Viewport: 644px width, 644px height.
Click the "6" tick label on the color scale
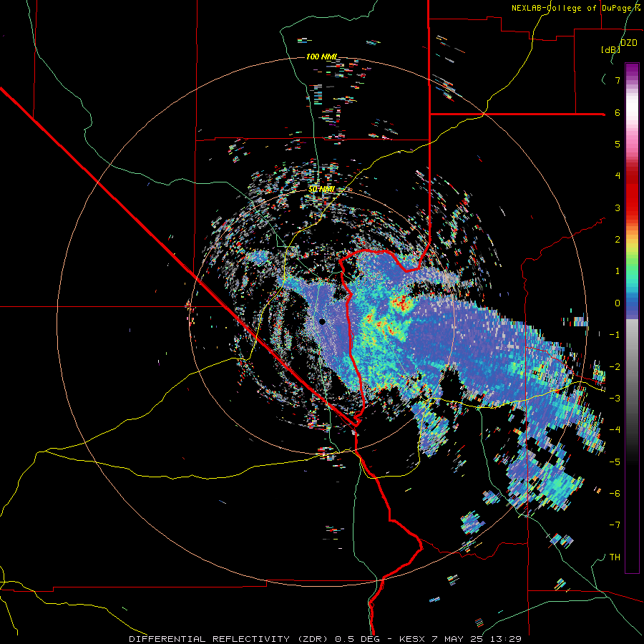click(618, 112)
